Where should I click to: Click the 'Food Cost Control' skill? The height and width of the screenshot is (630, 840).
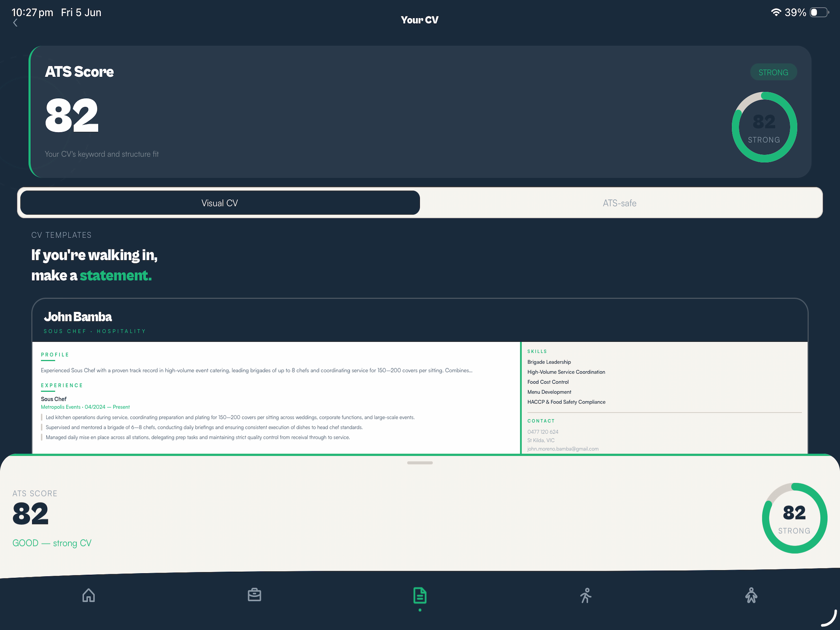tap(548, 382)
